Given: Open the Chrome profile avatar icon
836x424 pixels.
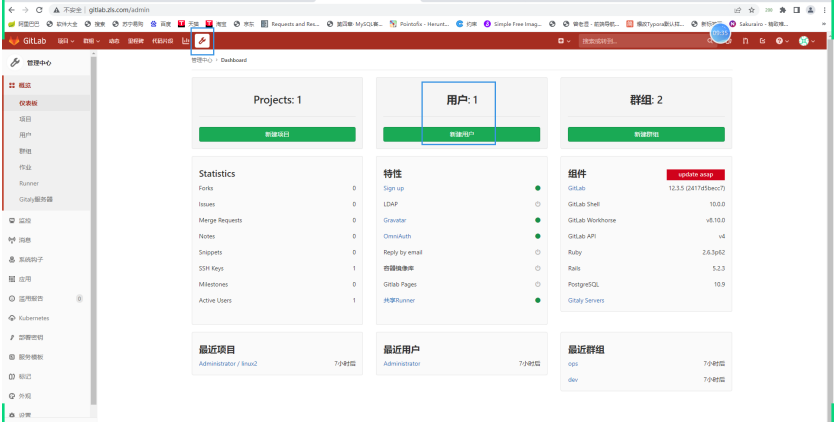Looking at the screenshot, I should (810, 10).
